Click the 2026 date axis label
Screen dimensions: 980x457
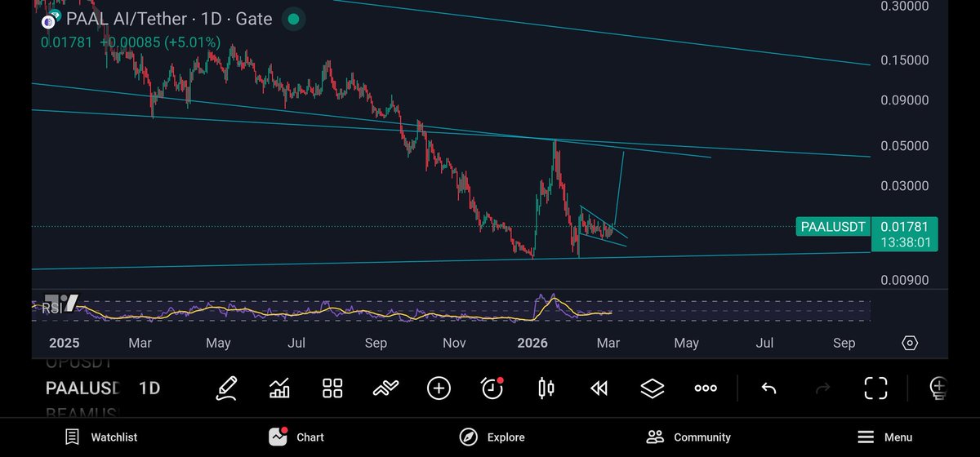[x=532, y=344]
